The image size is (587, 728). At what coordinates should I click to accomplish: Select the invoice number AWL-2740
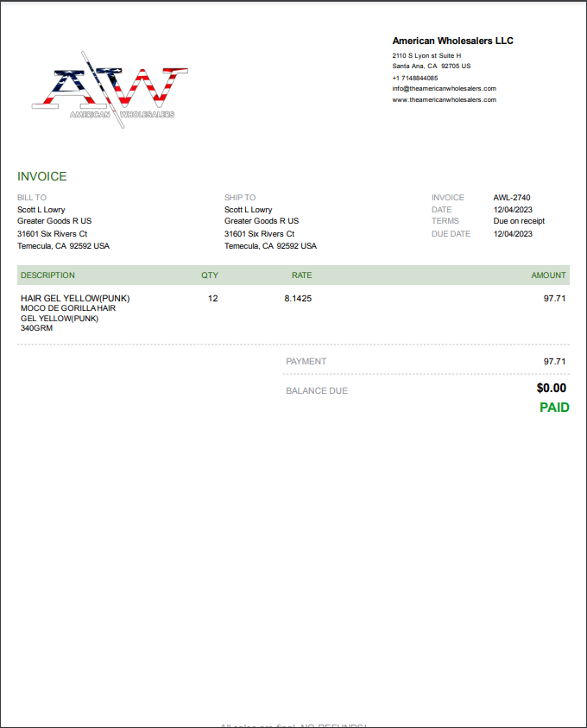[x=512, y=197]
